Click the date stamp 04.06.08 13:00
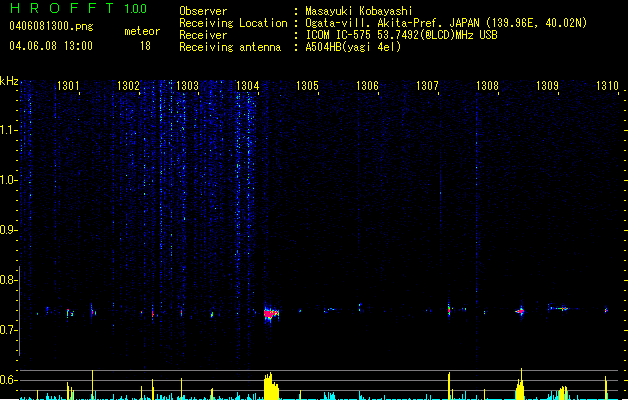The width and height of the screenshot is (629, 400). pos(51,46)
